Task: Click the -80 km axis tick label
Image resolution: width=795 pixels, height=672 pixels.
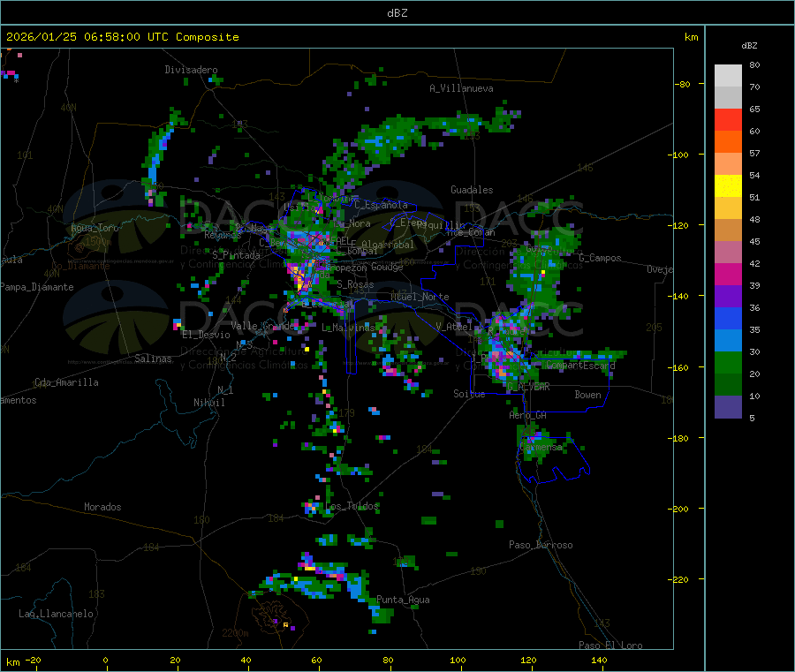Action: click(x=682, y=84)
